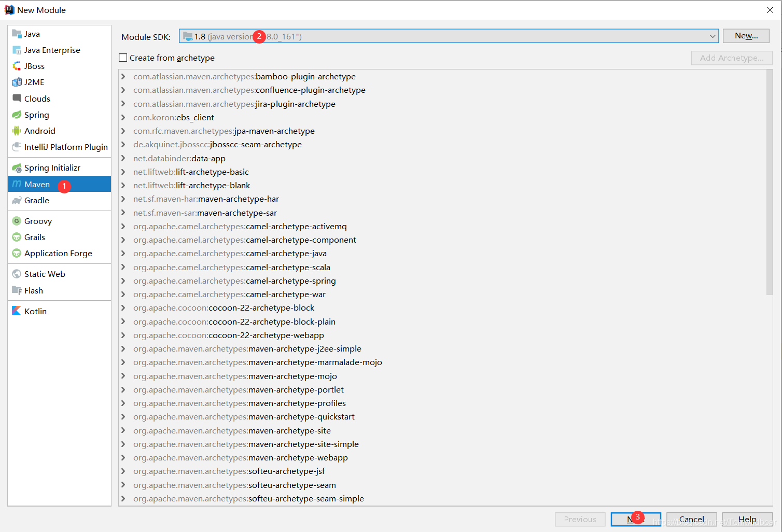Select cocoon-22-archetype-block row
Screen dimensions: 782x532
pos(442,307)
